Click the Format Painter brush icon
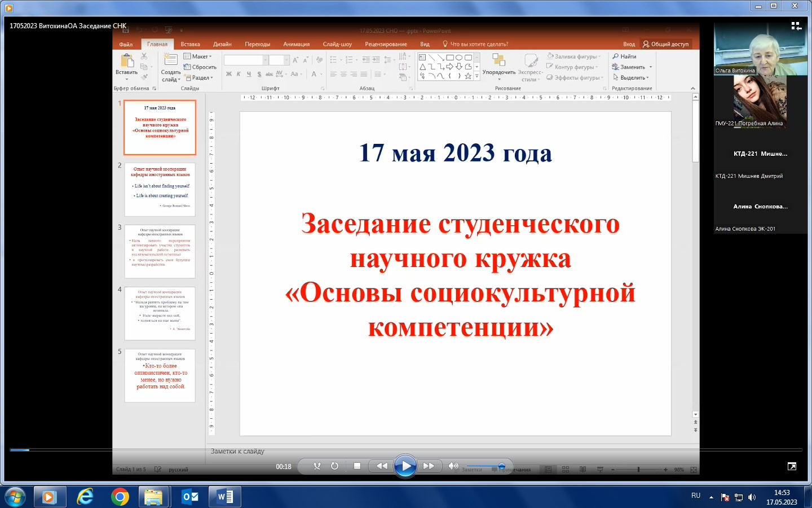The height and width of the screenshot is (508, 812). pyautogui.click(x=144, y=77)
